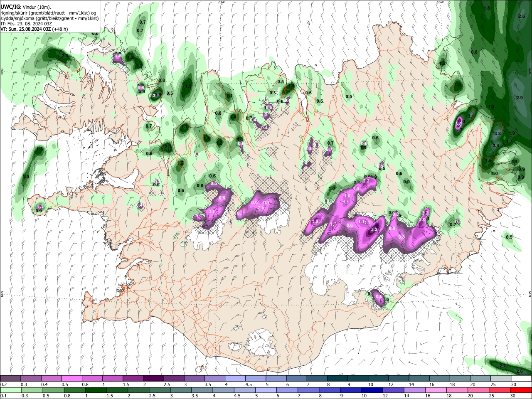532x399 pixels.
Task: Select the hot pink swatch labeled 20, lower row
Action: [478, 390]
